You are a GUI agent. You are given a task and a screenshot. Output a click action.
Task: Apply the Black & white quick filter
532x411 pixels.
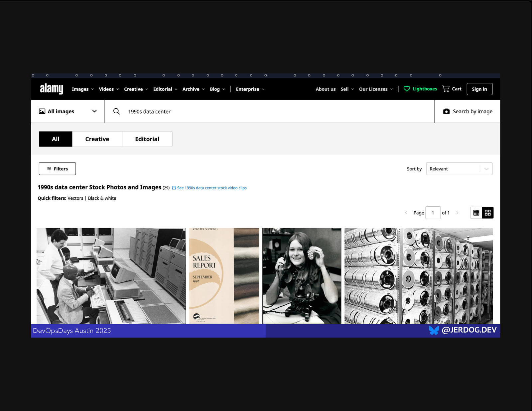point(102,198)
